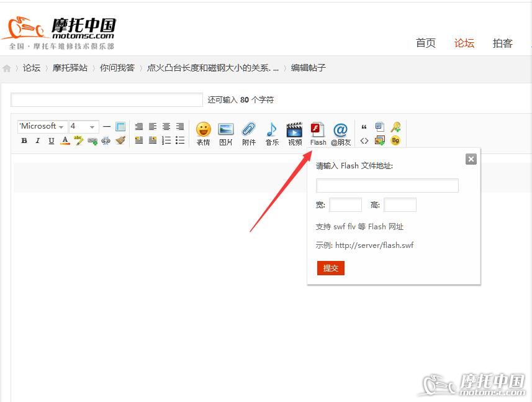Switch to the 拍客 navigation item
The image size is (532, 402).
[503, 43]
